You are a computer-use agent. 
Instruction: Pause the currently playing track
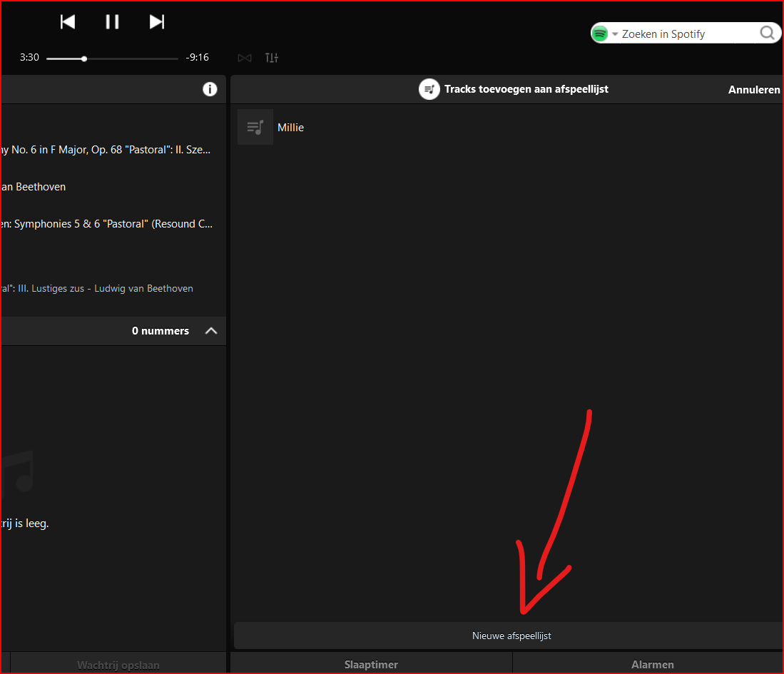point(112,22)
